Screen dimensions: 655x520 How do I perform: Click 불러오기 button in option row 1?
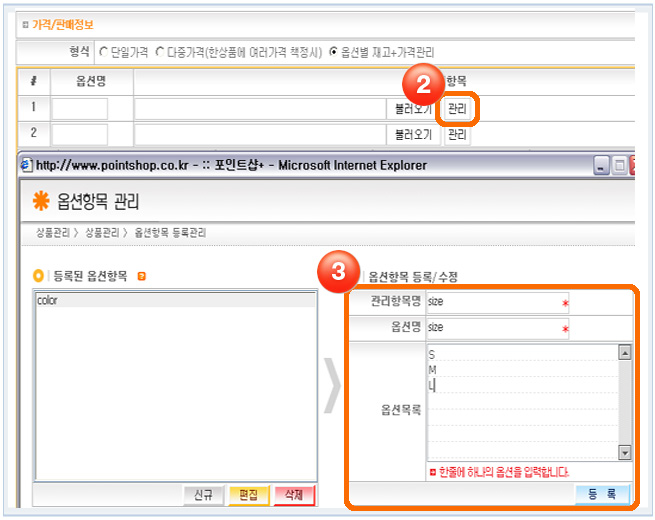pyautogui.click(x=413, y=108)
